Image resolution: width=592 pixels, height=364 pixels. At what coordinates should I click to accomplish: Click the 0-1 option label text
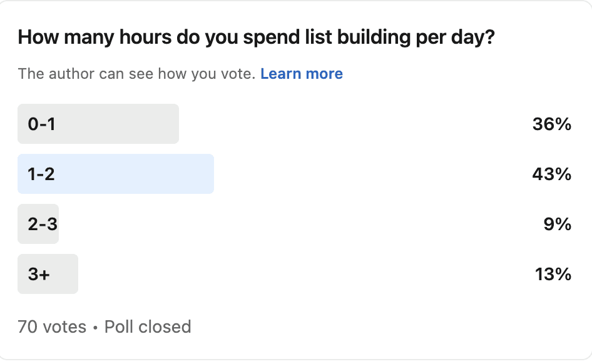coord(41,124)
